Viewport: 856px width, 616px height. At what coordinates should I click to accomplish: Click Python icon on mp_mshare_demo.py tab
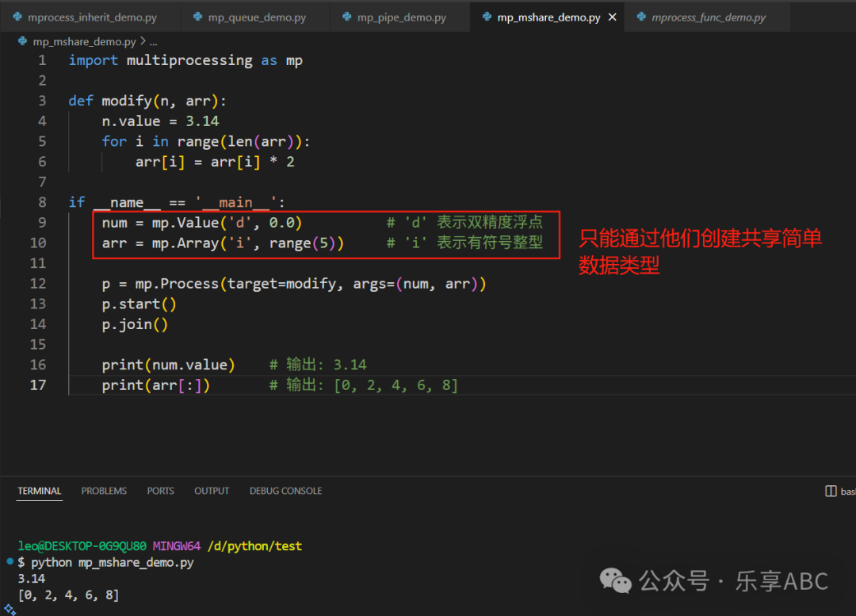(x=487, y=17)
